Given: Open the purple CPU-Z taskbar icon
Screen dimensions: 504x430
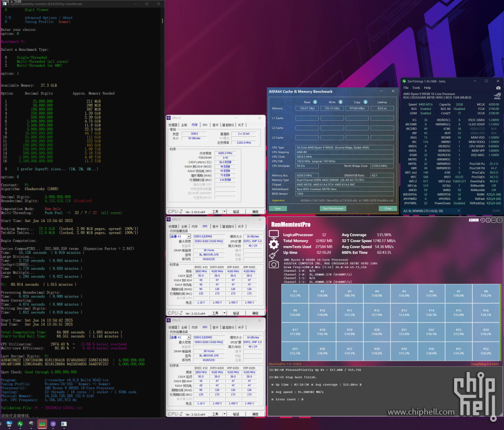Looking at the screenshot, I should click(53, 424).
